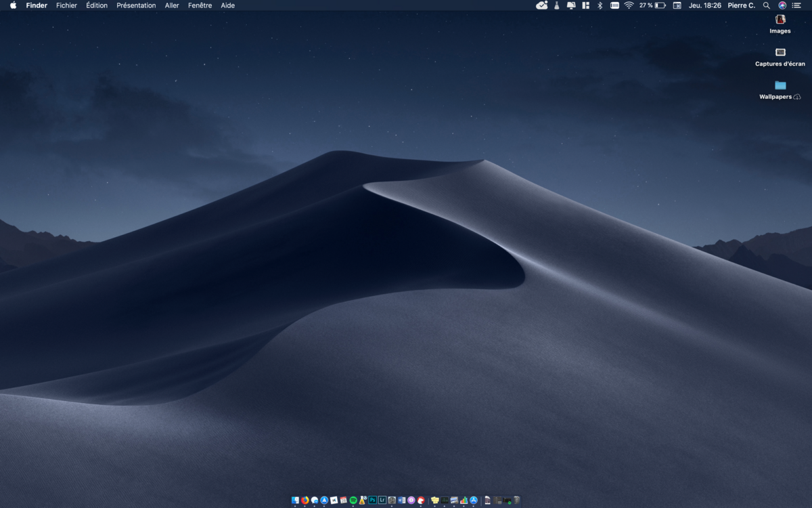Open Lightroom from the dock
Screen dimensions: 812x508
tap(382, 500)
